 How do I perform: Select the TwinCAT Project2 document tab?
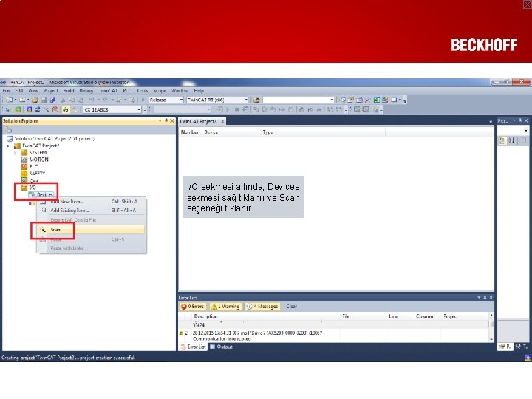202,121
